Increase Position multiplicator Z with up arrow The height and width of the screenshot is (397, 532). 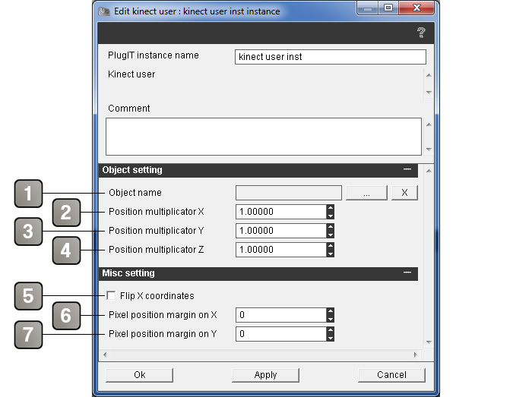[x=331, y=246]
